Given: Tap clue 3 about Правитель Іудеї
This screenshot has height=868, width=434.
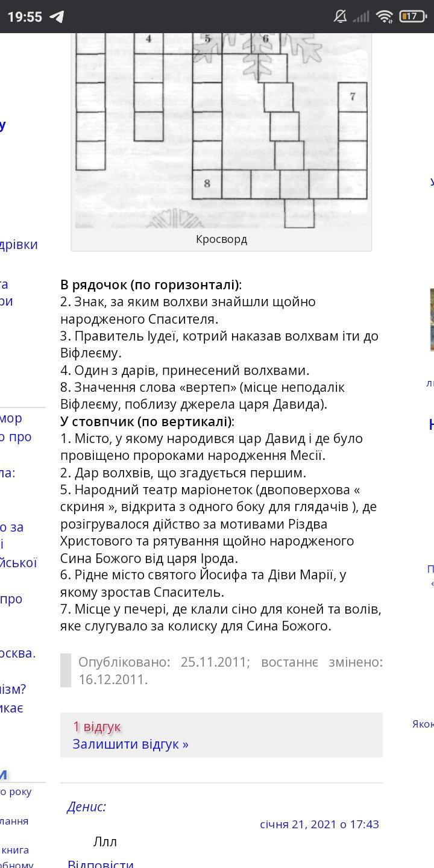Looking at the screenshot, I should pyautogui.click(x=219, y=344).
